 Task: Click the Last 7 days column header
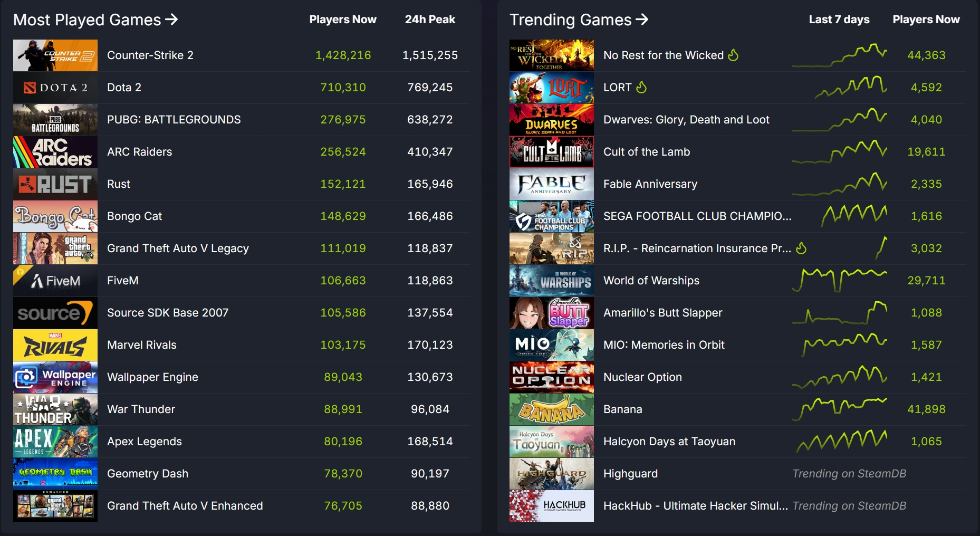point(839,20)
